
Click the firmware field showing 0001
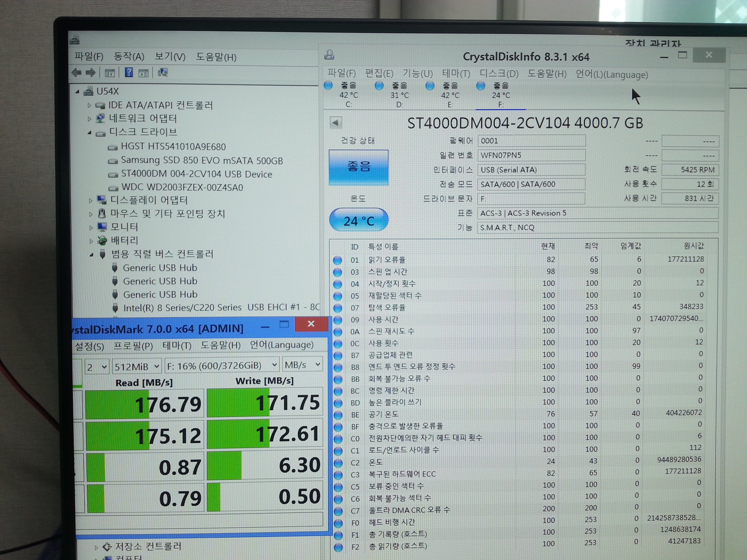[x=532, y=141]
